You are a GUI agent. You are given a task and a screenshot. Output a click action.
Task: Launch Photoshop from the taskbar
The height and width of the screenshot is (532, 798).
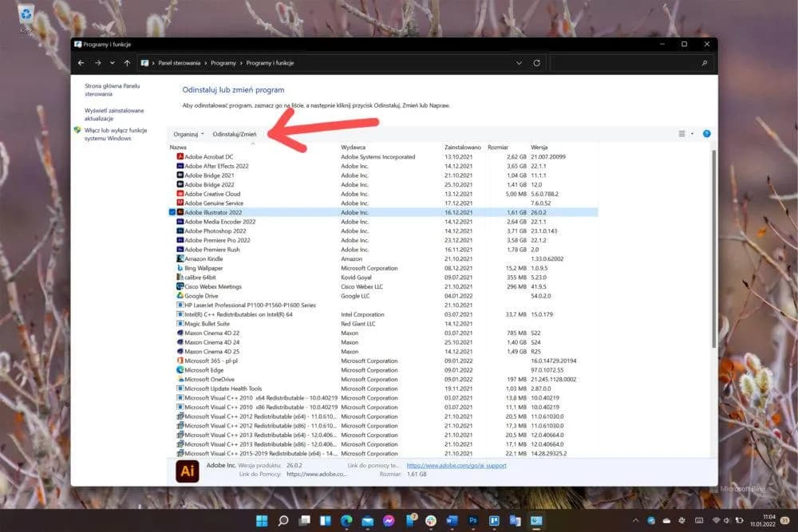(472, 522)
